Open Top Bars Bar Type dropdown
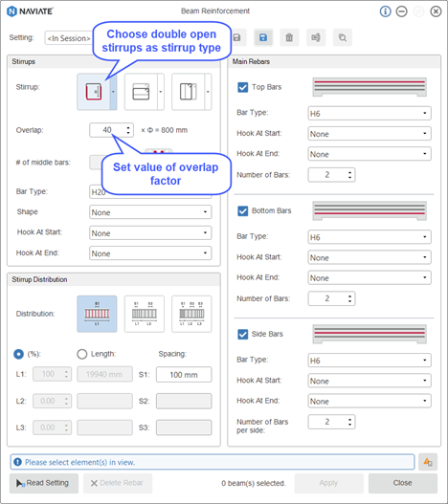Image resolution: width=448 pixels, height=504 pixels. coord(370,113)
